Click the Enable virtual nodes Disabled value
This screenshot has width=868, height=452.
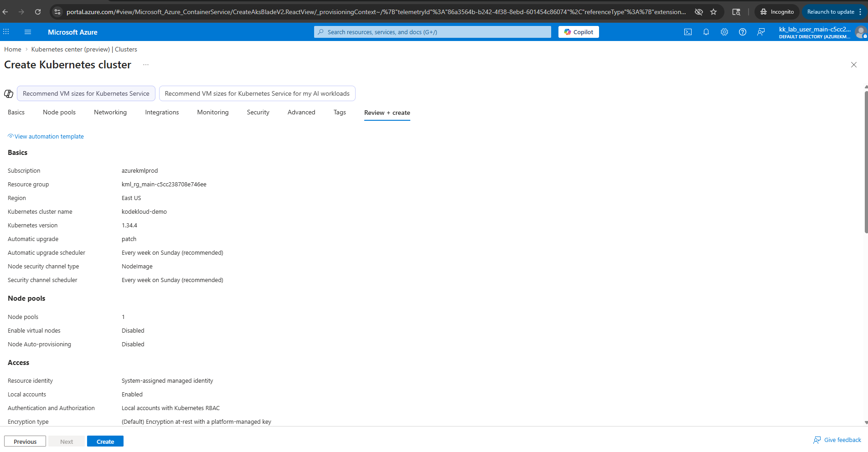click(133, 331)
